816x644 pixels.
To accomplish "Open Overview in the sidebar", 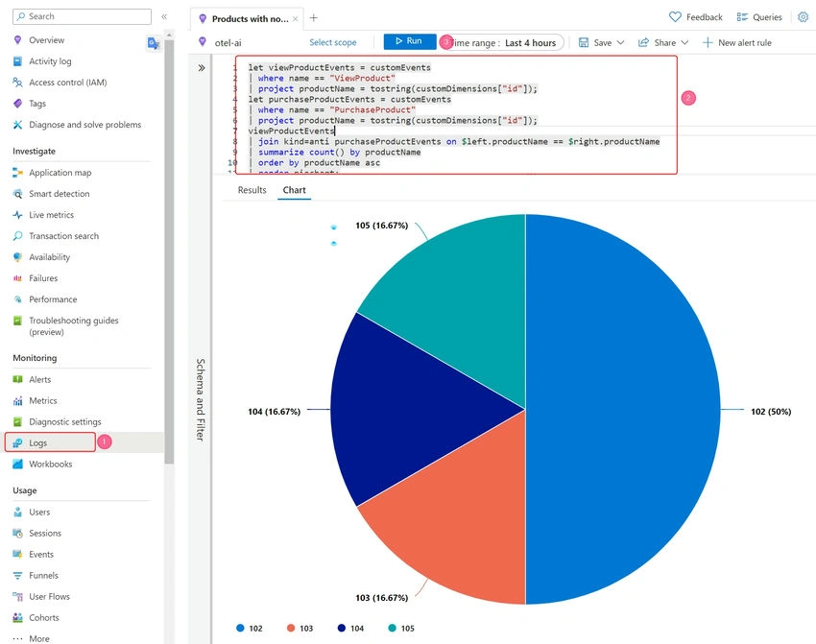I will pyautogui.click(x=46, y=40).
